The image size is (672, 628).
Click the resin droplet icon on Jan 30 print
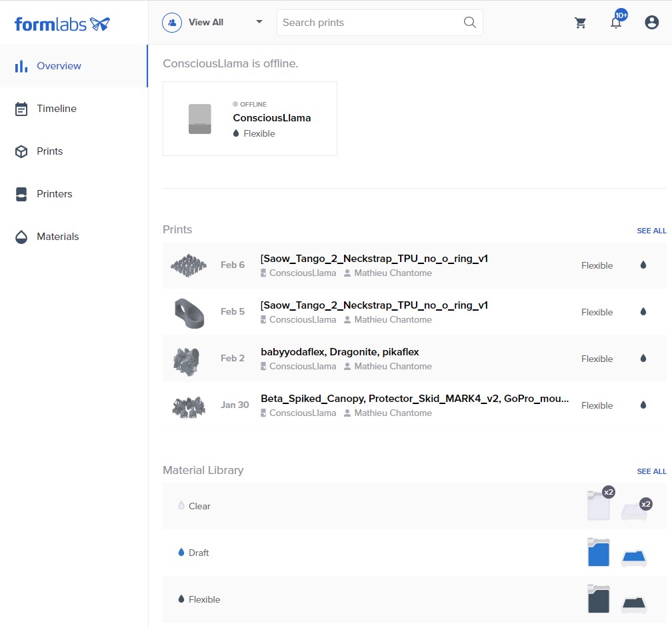pos(643,405)
